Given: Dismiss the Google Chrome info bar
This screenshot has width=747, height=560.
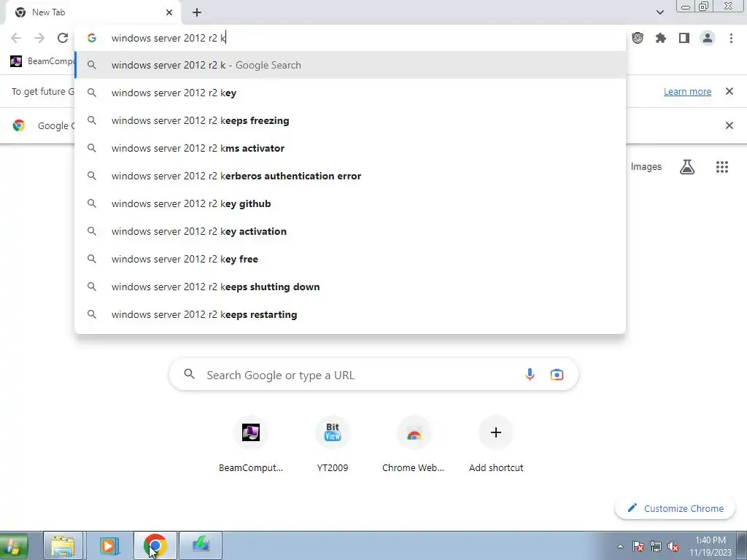Looking at the screenshot, I should 729,125.
